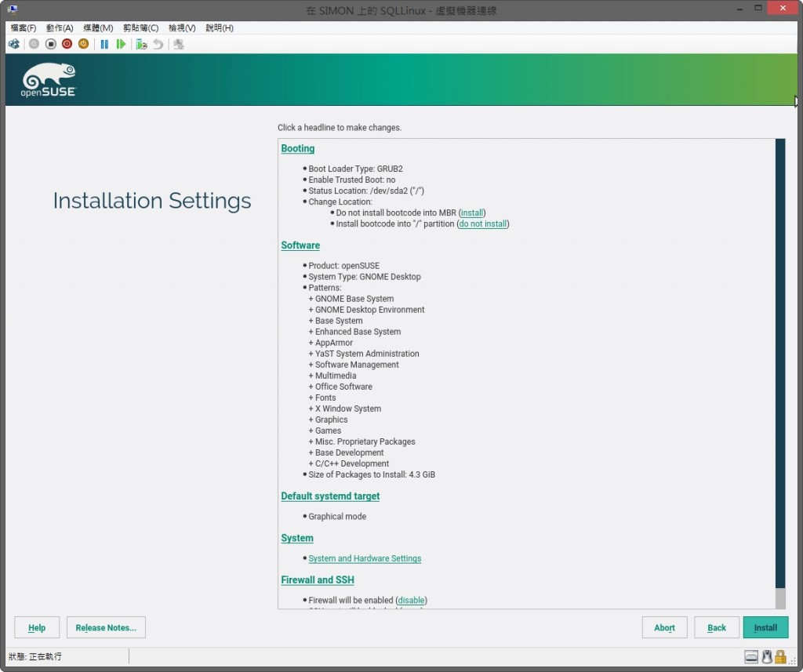Click the gold lock icon in status bar
803x672 pixels.
[780, 656]
